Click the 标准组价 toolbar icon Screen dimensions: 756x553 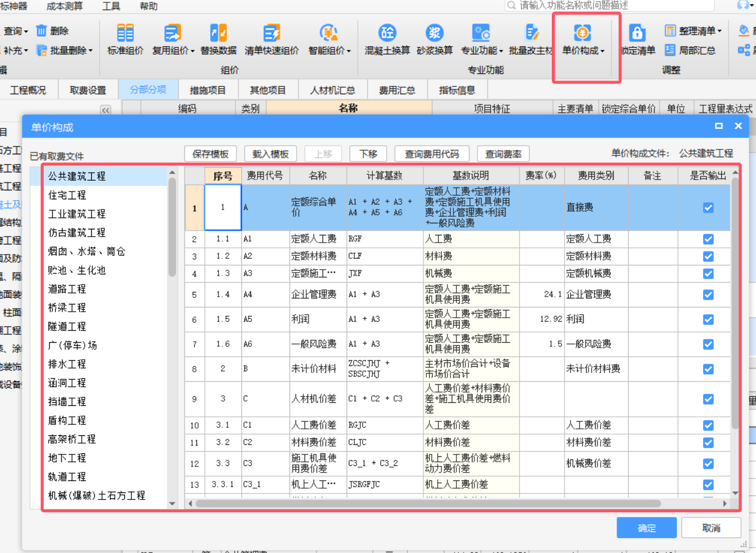click(125, 32)
